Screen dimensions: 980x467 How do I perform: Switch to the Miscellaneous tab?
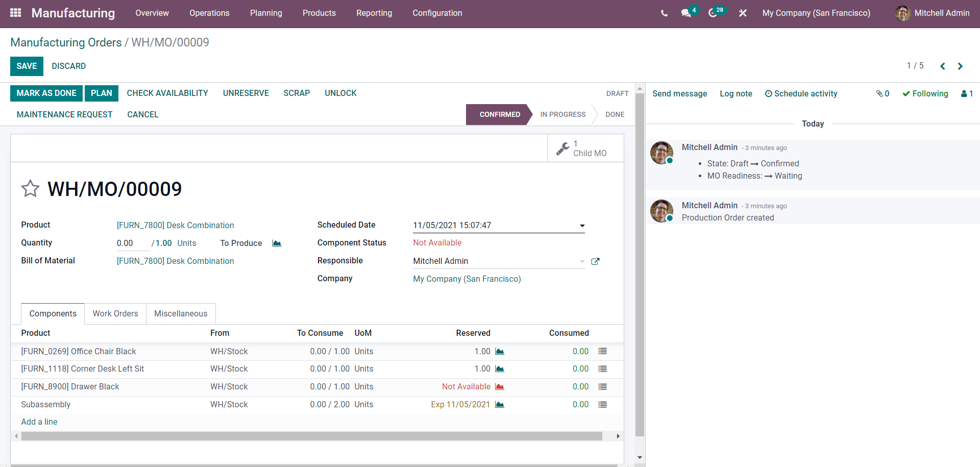(x=181, y=314)
